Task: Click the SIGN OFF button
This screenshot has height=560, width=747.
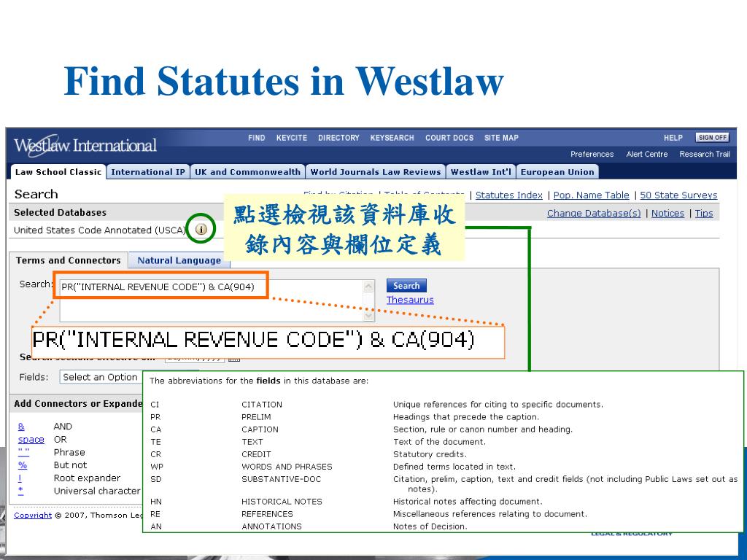Action: pyautogui.click(x=712, y=138)
